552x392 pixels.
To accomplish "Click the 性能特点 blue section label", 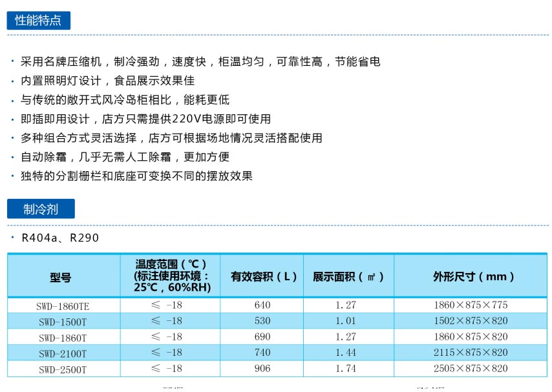I will click(x=38, y=20).
